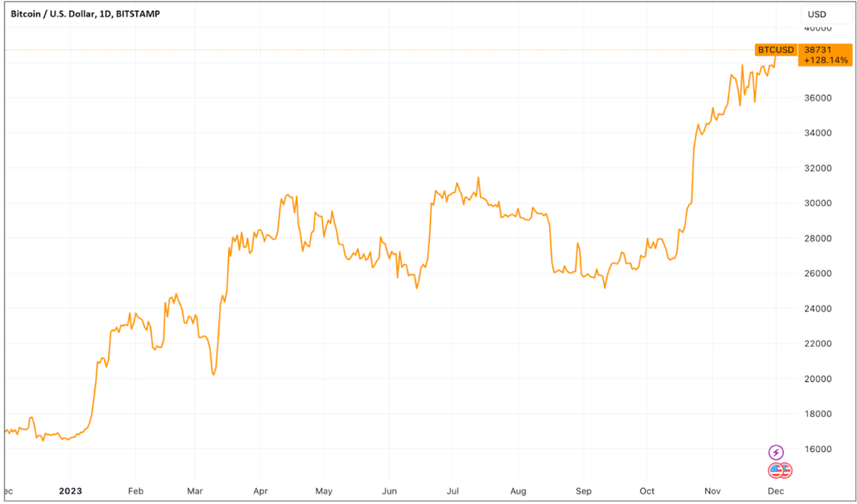The image size is (857, 504).
Task: Click the 28000 price axis label
Action: pyautogui.click(x=818, y=238)
